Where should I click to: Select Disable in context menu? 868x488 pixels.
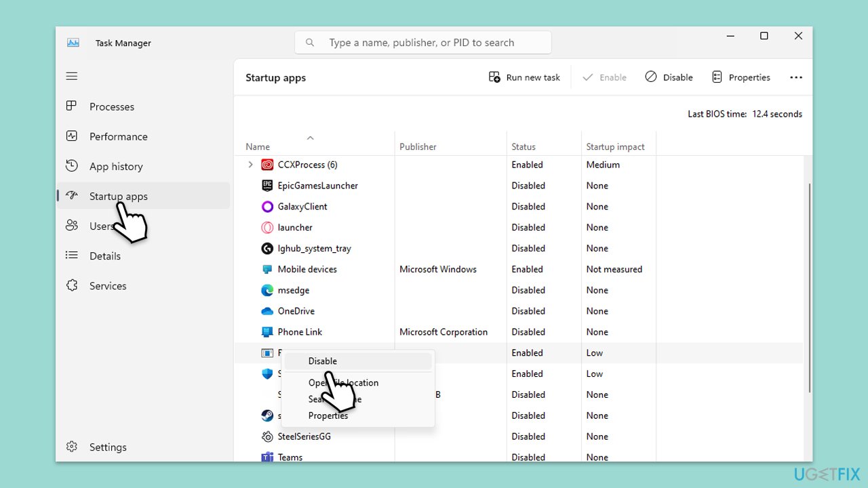point(358,361)
